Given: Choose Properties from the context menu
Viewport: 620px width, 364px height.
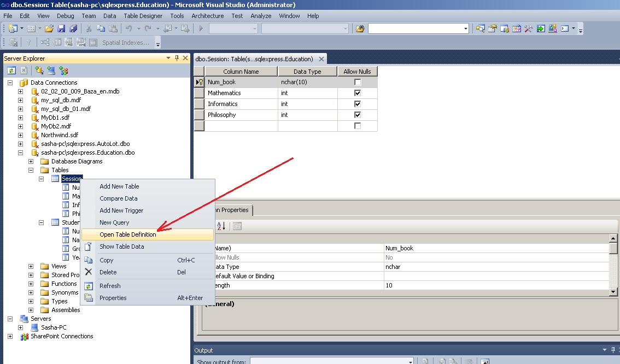Looking at the screenshot, I should [147, 298].
